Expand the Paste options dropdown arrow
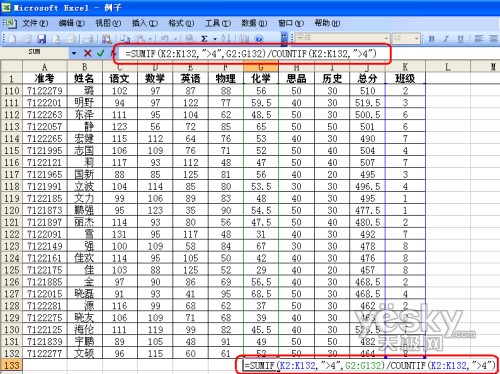The height and width of the screenshot is (374, 500). pyautogui.click(x=150, y=39)
